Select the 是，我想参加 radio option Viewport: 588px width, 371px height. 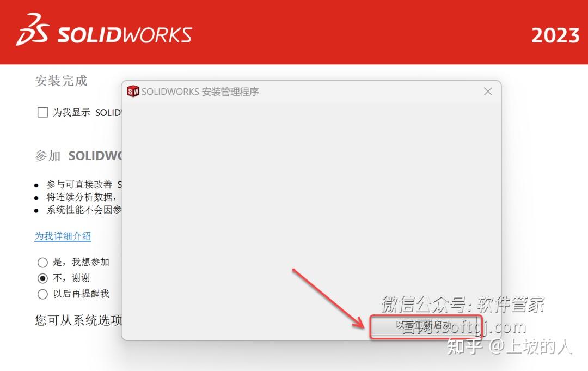pos(42,262)
